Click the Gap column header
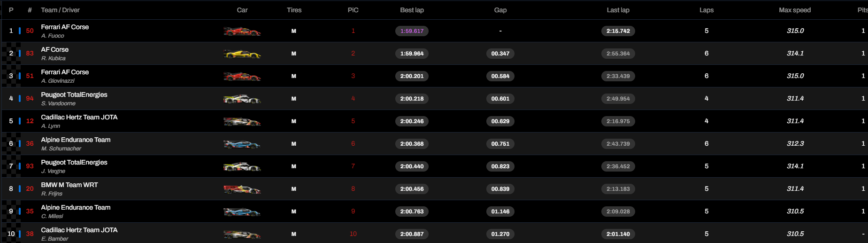Image resolution: width=868 pixels, height=243 pixels. click(x=500, y=10)
